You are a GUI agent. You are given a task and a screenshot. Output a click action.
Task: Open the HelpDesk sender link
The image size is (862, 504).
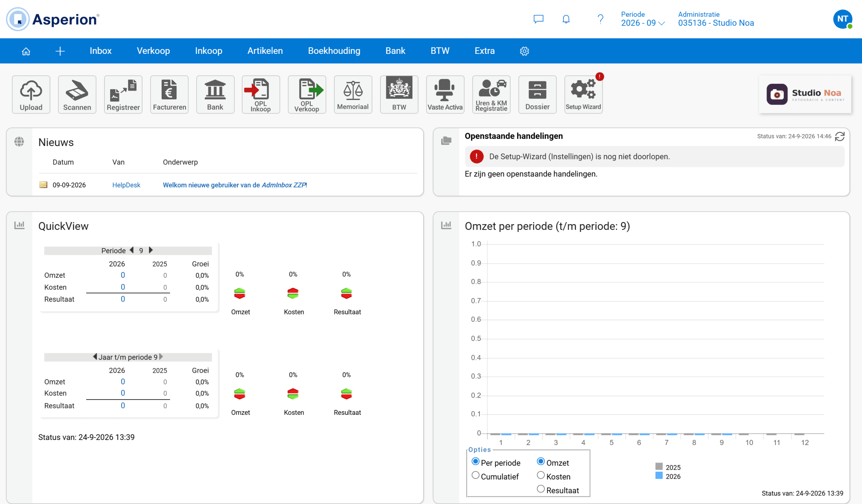126,185
